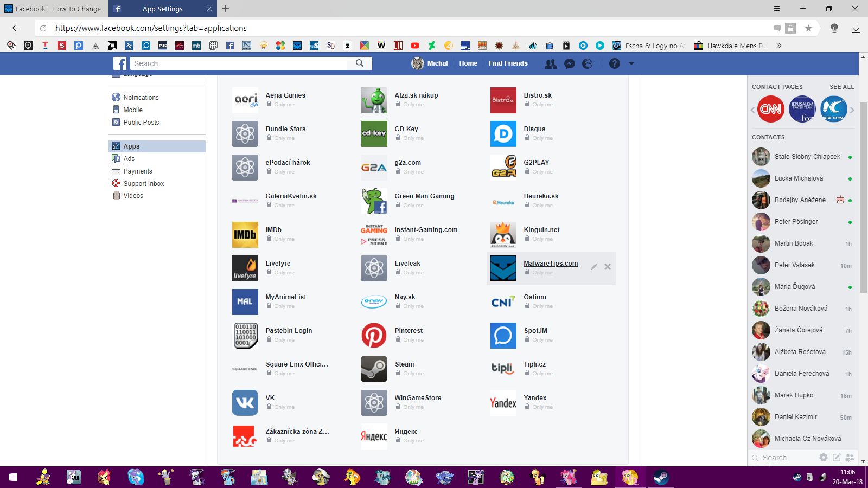Screen dimensions: 868x488
Task: Open Steam from the taskbar
Action: tap(661, 477)
